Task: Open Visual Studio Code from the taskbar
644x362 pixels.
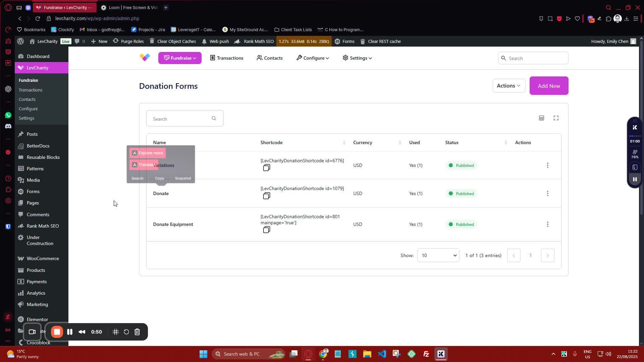Action: pyautogui.click(x=382, y=354)
